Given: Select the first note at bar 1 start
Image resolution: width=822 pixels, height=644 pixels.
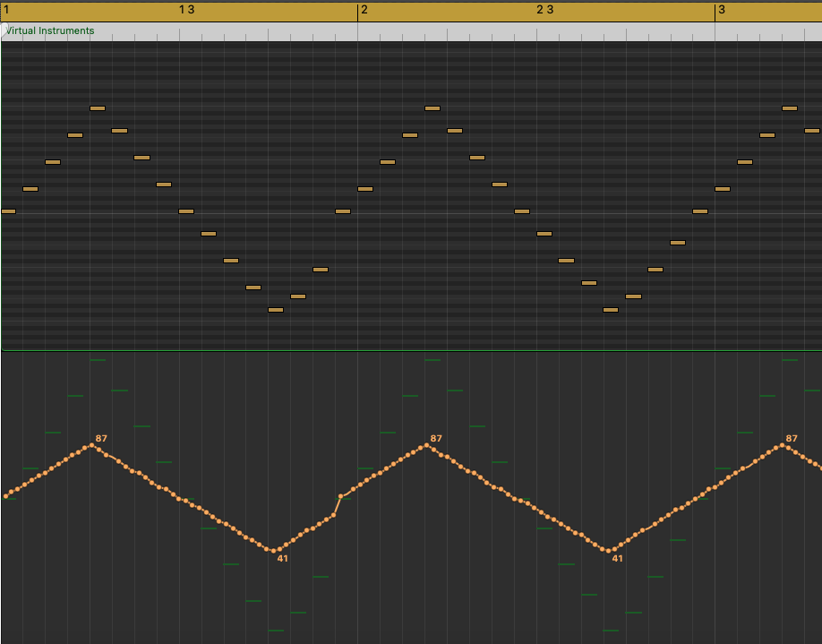Looking at the screenshot, I should pyautogui.click(x=8, y=211).
